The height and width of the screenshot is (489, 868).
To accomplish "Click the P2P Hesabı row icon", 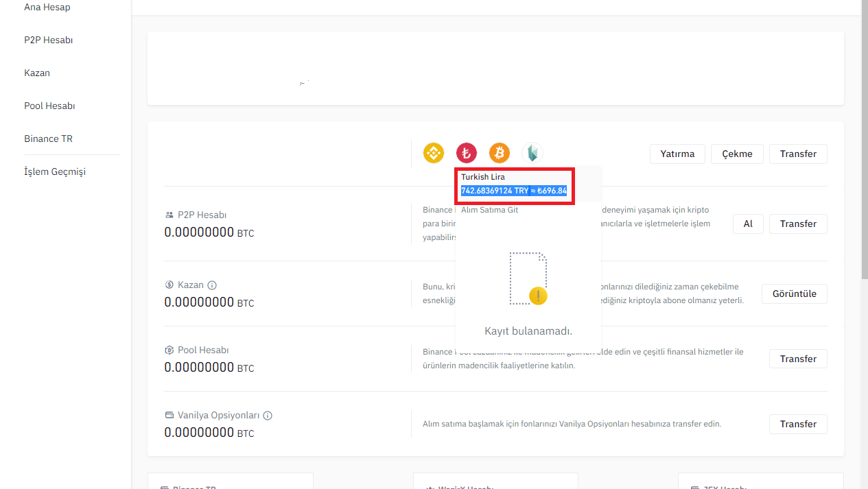I will (x=169, y=215).
